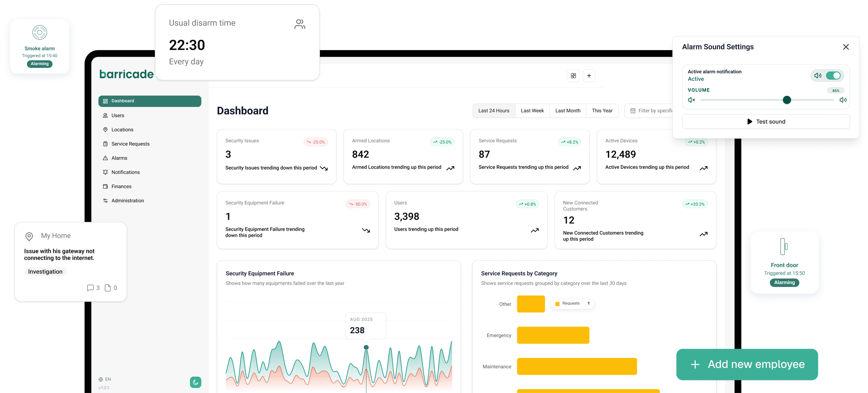Click the location pin icon on My Home card

click(29, 236)
